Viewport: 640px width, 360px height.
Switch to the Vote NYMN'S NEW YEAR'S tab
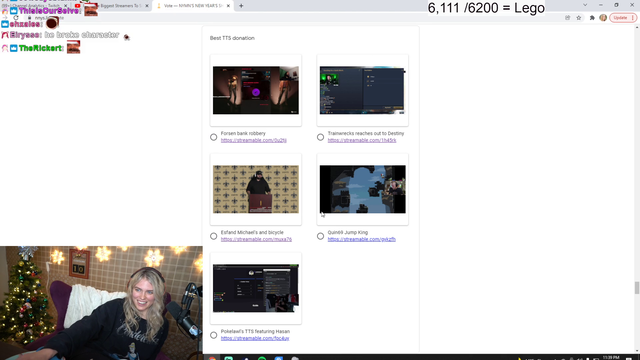pos(192,6)
